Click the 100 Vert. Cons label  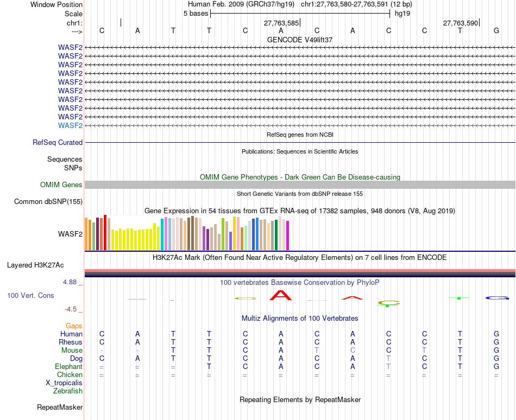coord(30,295)
